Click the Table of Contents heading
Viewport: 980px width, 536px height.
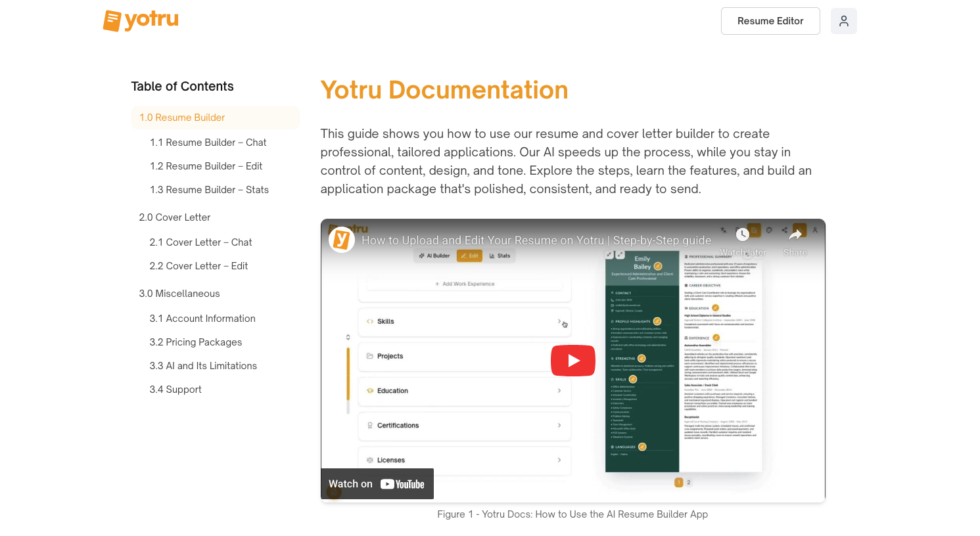click(182, 87)
